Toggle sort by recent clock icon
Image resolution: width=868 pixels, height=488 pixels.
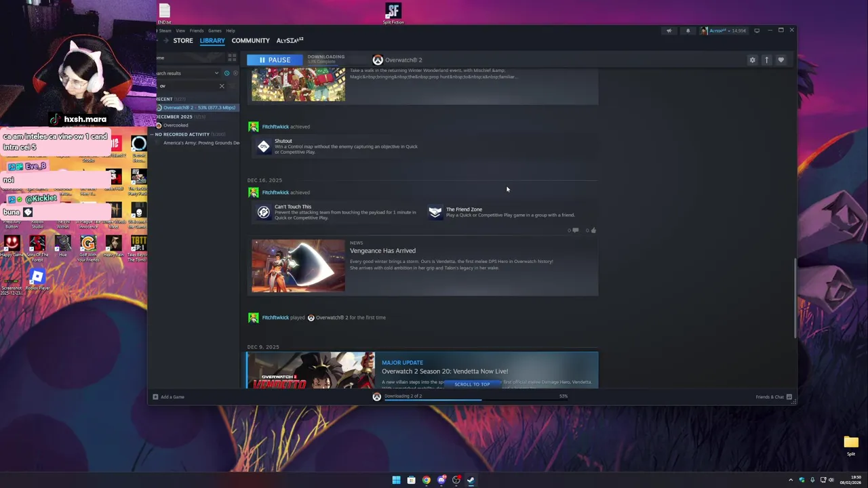pyautogui.click(x=226, y=73)
